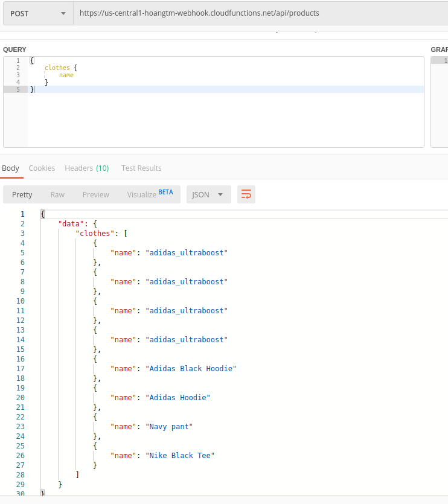The width and height of the screenshot is (448, 504).
Task: Click the "Adidas Black Hoodie" value
Action: pos(191,368)
